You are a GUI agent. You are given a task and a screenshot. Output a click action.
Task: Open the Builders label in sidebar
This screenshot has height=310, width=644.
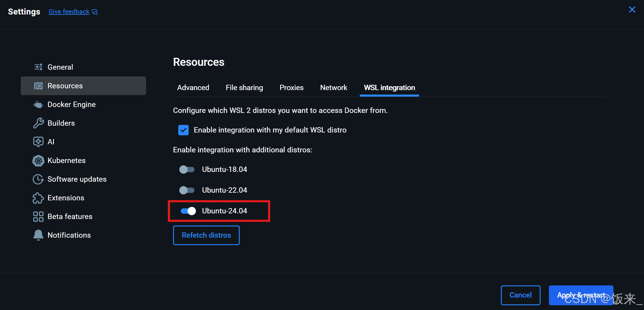(61, 123)
